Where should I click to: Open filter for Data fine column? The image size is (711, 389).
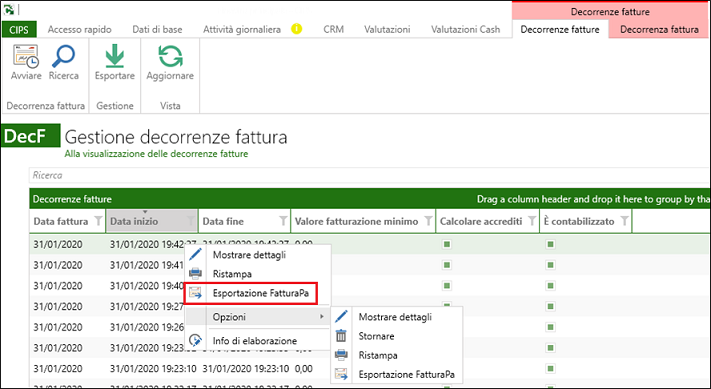283,221
